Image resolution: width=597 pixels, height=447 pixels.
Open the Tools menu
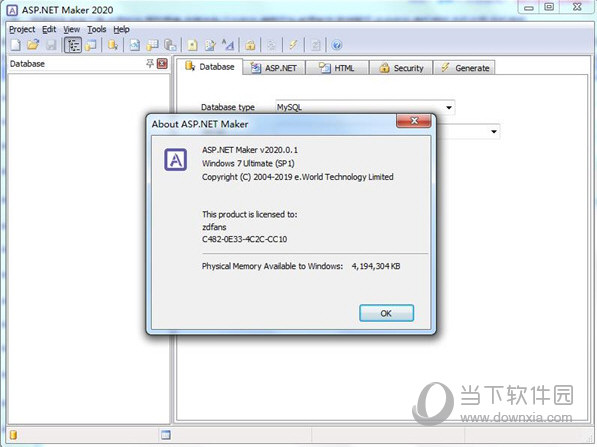[97, 29]
